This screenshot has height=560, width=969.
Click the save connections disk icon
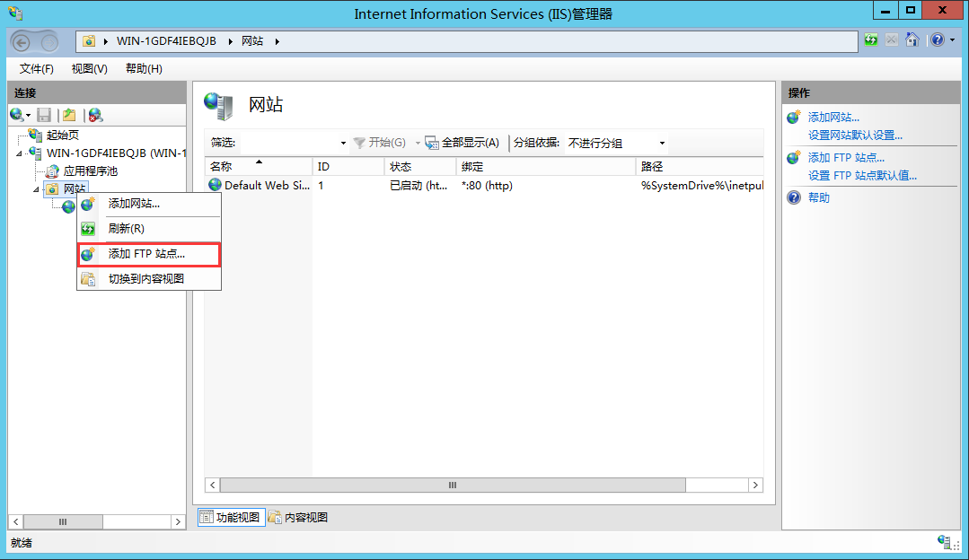click(x=44, y=115)
